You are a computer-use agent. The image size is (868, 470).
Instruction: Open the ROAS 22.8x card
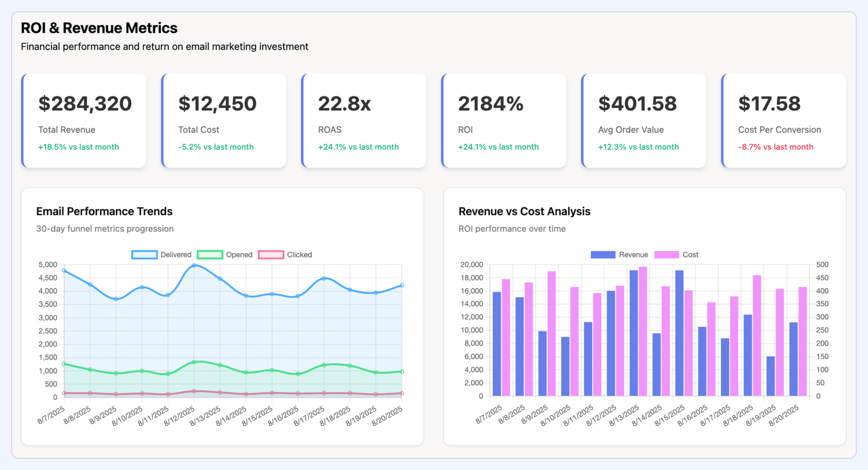(364, 120)
